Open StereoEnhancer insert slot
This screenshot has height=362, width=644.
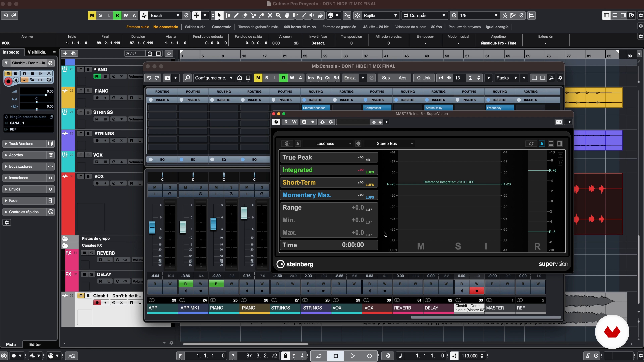point(316,108)
